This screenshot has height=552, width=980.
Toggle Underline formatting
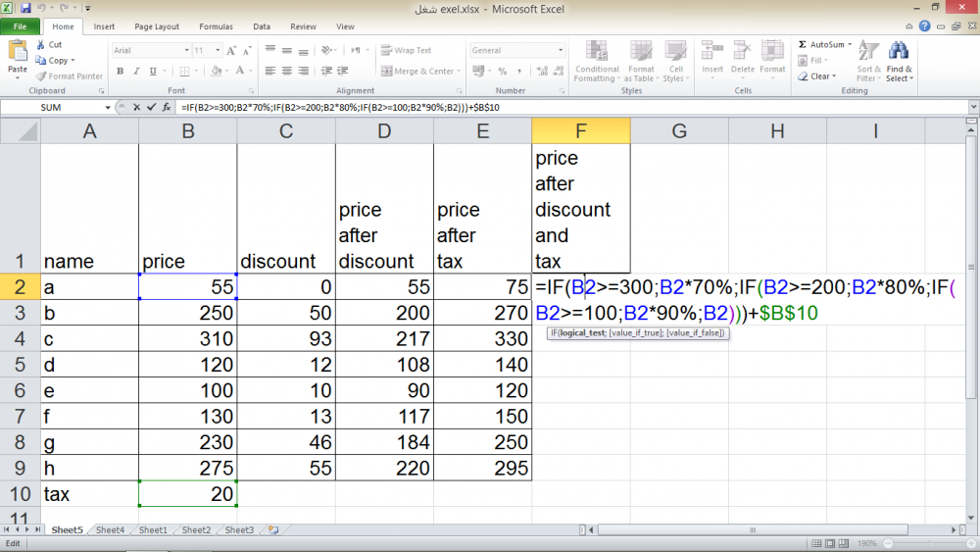153,72
